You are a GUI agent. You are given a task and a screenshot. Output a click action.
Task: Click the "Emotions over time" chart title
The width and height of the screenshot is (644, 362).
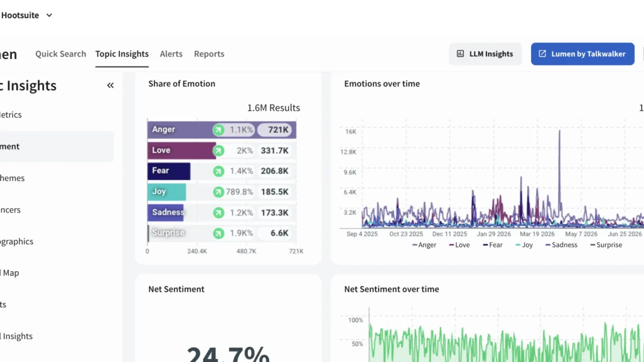[382, 84]
